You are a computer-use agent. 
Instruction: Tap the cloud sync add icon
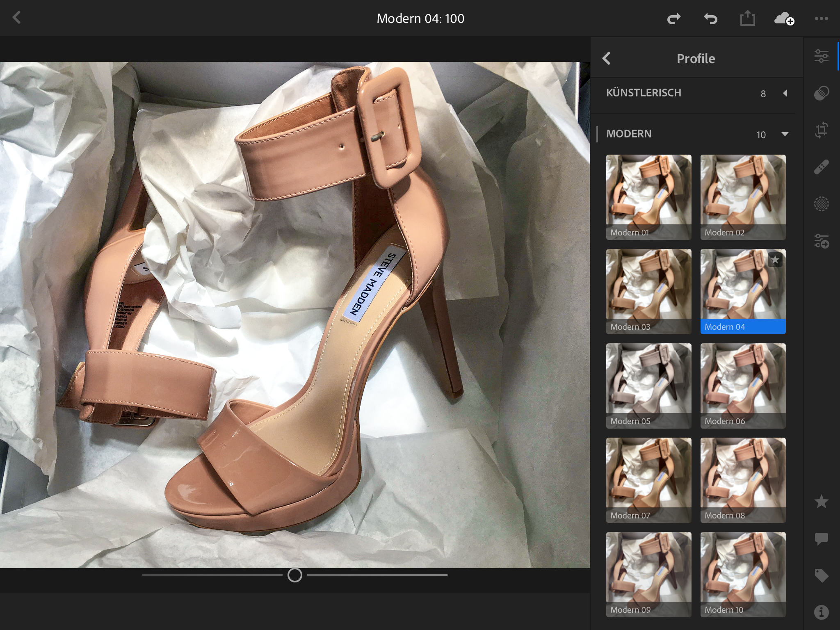point(784,18)
